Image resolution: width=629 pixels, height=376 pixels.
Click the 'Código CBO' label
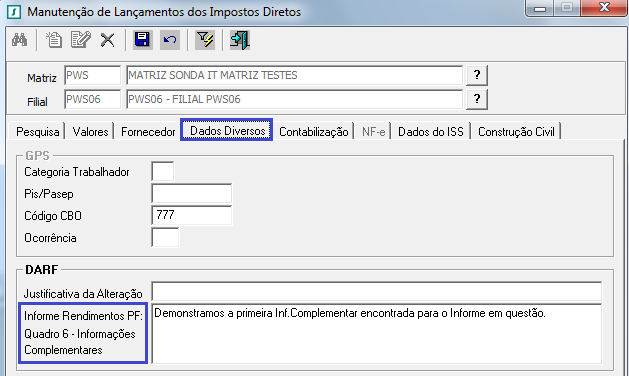tap(53, 216)
